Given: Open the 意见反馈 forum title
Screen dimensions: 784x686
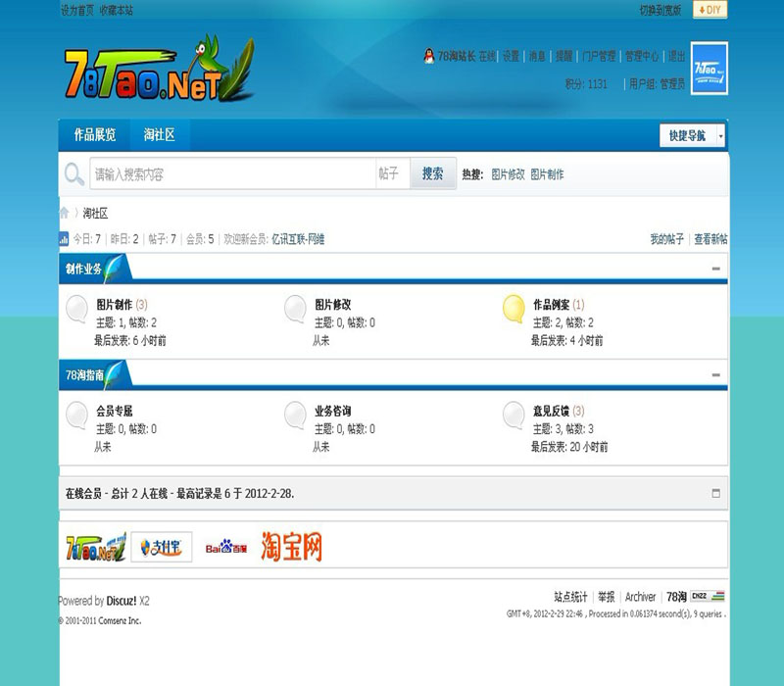Looking at the screenshot, I should tap(551, 411).
